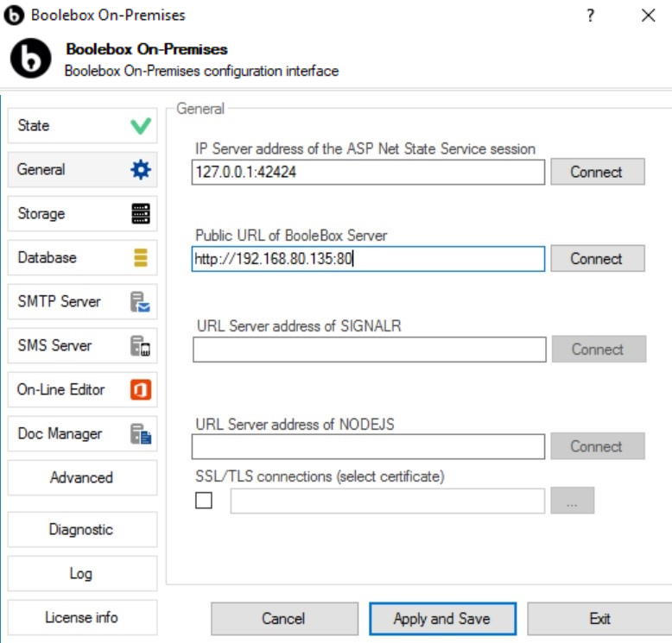Viewport: 672px width, 643px height.
Task: Click the orange On-Line Editor Office icon
Action: click(x=141, y=389)
